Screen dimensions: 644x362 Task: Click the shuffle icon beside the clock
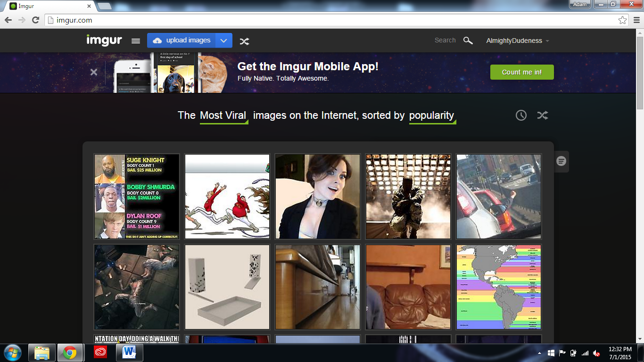543,115
